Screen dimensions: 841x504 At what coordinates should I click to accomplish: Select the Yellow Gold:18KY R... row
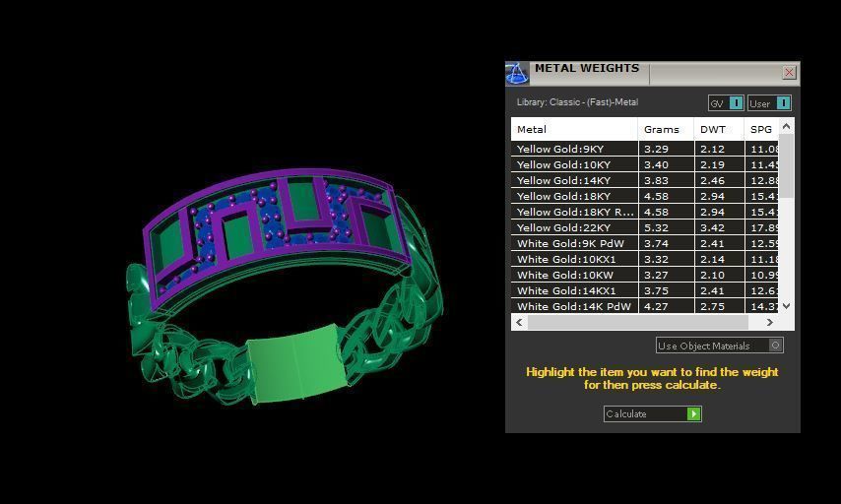[x=645, y=212]
